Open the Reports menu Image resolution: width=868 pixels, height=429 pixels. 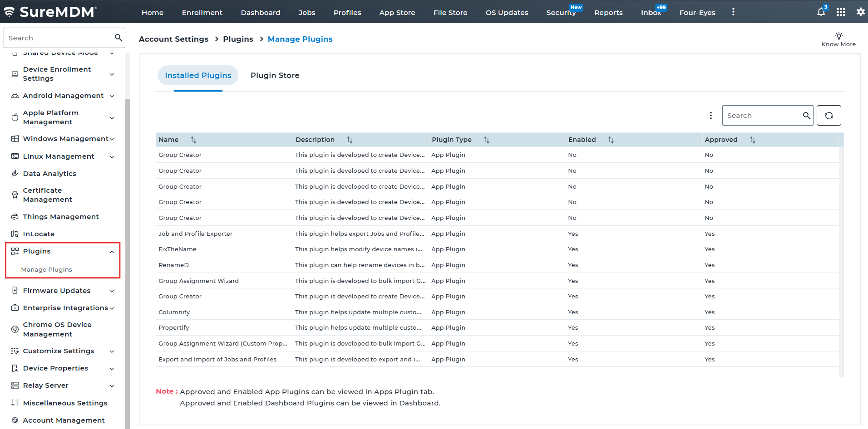pyautogui.click(x=608, y=13)
